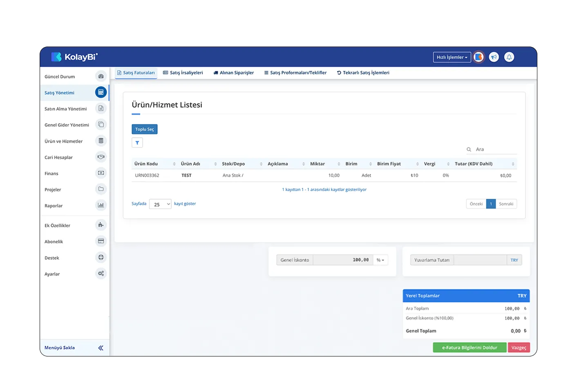
Task: Open the records-per-page 25 dropdown
Action: [160, 204]
